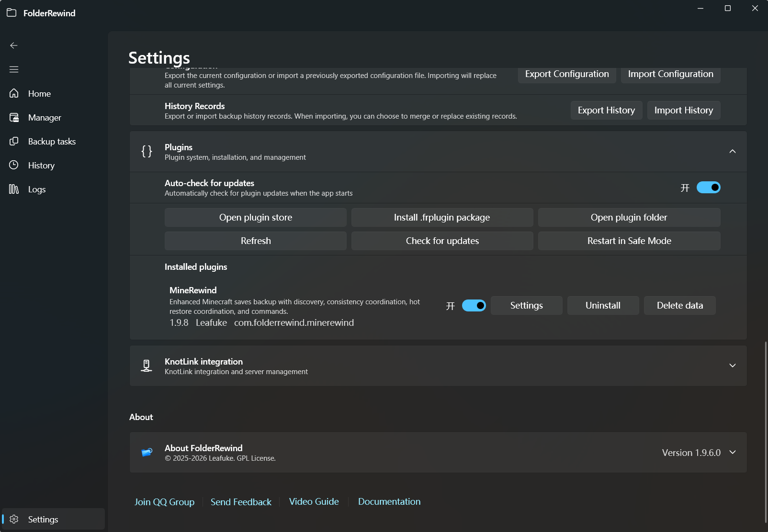This screenshot has width=768, height=532.
Task: Disable Auto-check for updates switch
Action: point(708,187)
